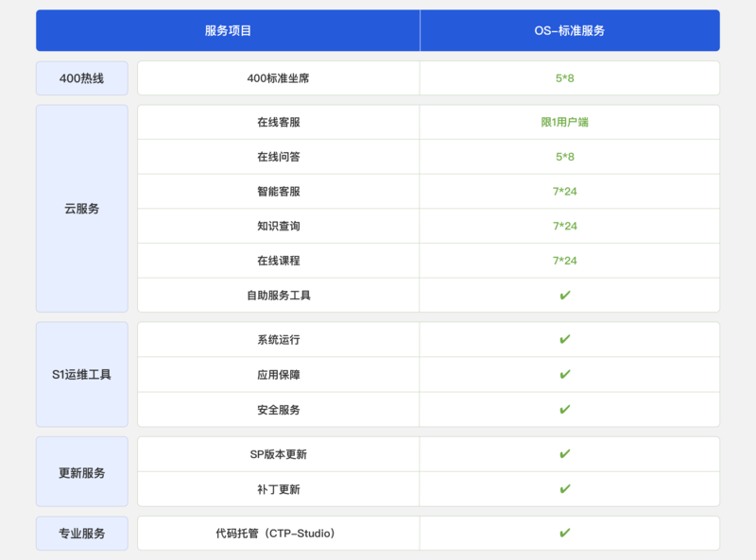The image size is (756, 560).
Task: Select the 服务项目 column header
Action: point(228,30)
